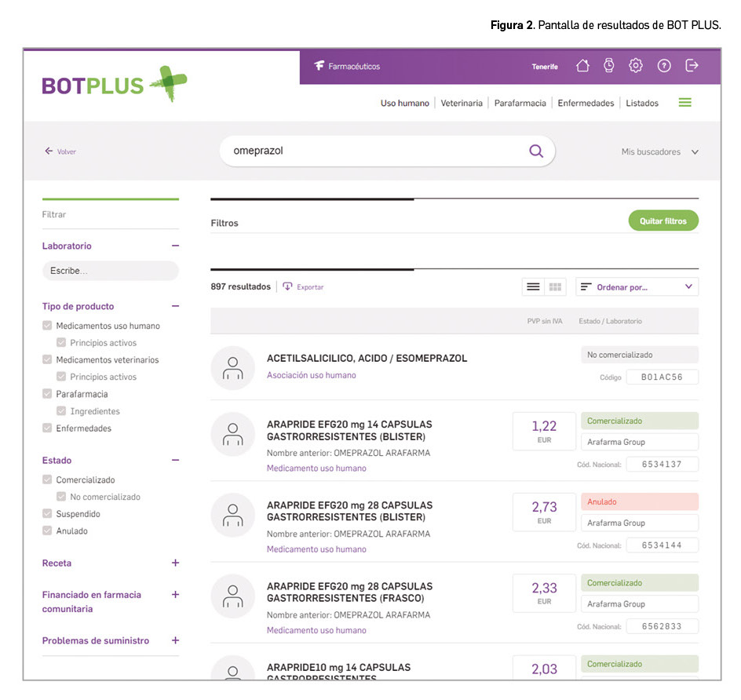Expand Problemas de suministro filter
The height and width of the screenshot is (700, 741).
click(x=175, y=640)
